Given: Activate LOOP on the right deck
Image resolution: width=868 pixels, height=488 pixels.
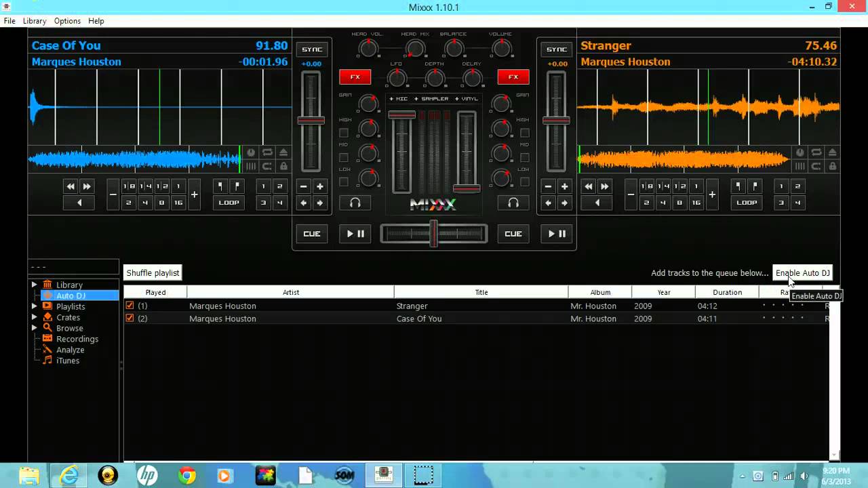Looking at the screenshot, I should pos(747,203).
